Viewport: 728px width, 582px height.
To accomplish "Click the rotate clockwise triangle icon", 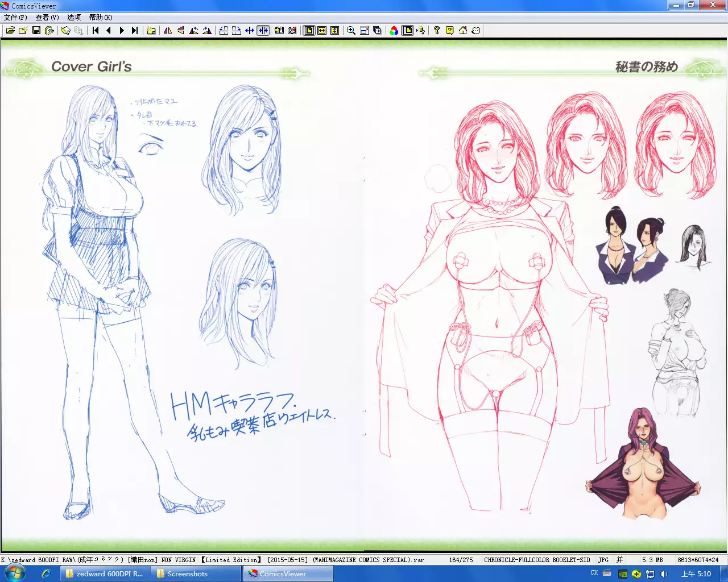I will (x=207, y=31).
